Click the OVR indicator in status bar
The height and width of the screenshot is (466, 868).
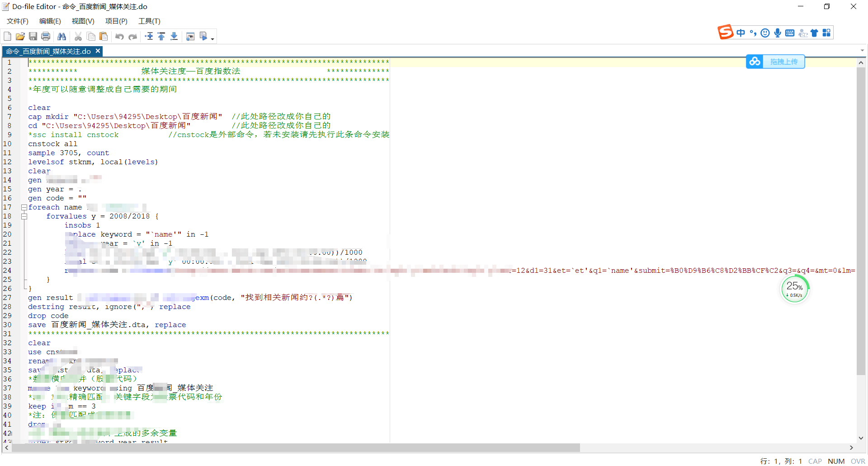click(x=858, y=461)
